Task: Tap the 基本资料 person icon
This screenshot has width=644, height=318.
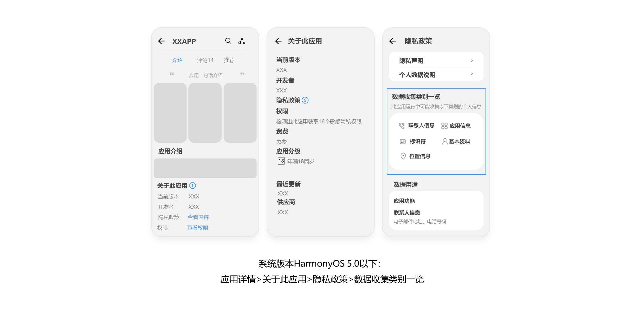Action: (x=445, y=141)
